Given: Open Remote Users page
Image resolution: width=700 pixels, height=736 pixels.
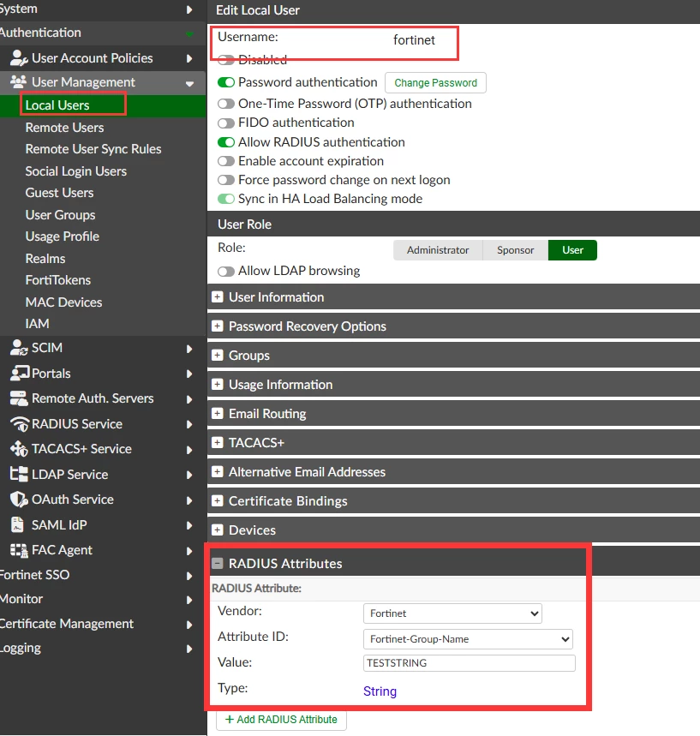Looking at the screenshot, I should (64, 127).
